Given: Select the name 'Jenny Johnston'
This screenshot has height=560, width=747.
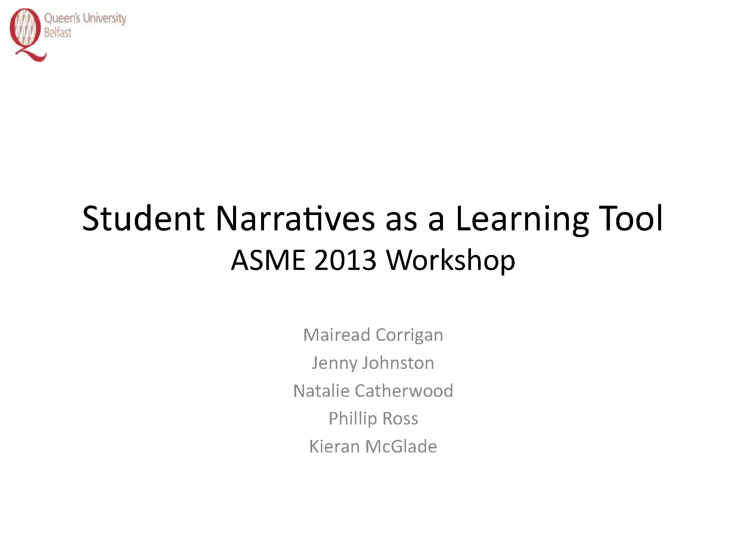Looking at the screenshot, I should 373,363.
